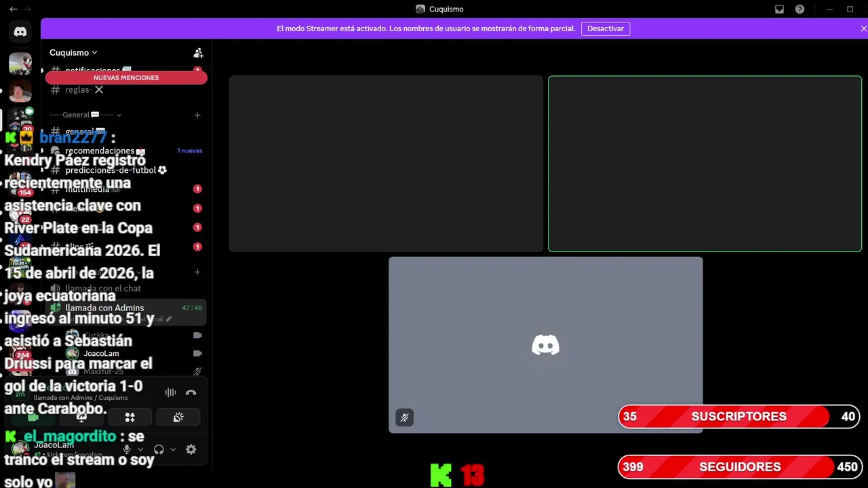Expand the server folder with 30 badge
Viewport: 868px width, 488px height.
[x=20, y=119]
